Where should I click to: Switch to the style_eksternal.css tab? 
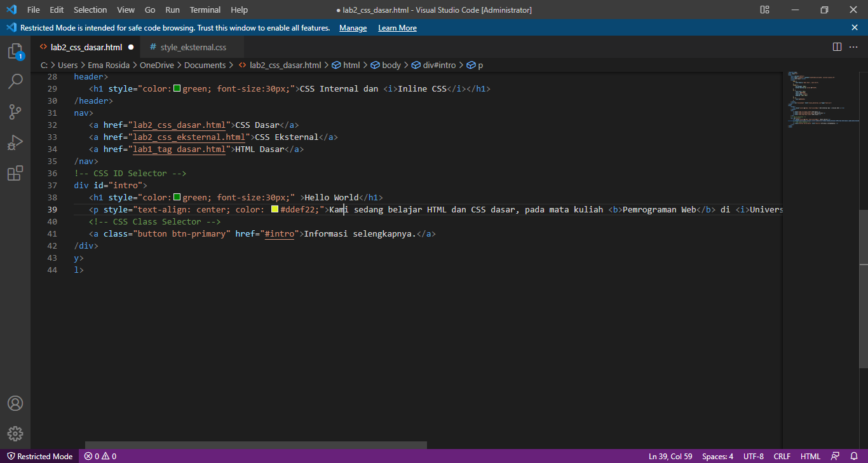click(192, 46)
